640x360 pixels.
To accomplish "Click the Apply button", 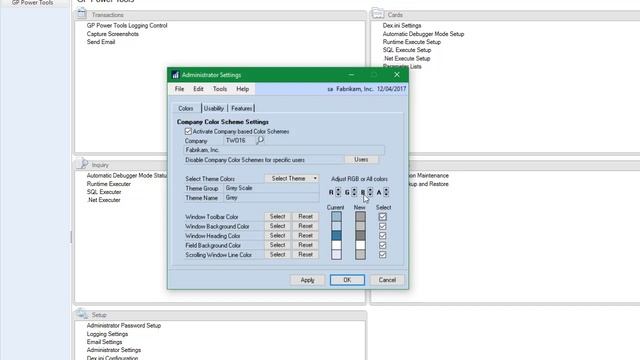I will (x=307, y=280).
